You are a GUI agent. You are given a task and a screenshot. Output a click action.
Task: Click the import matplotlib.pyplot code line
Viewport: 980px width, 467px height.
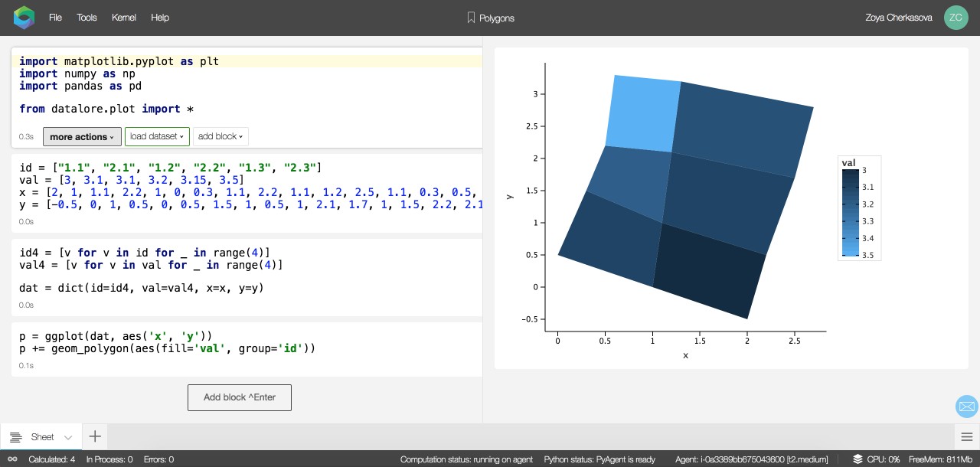coord(119,61)
